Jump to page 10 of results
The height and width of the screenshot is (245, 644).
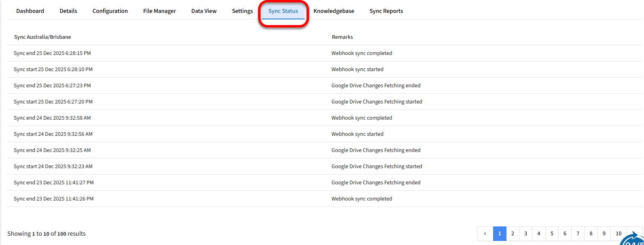click(619, 234)
